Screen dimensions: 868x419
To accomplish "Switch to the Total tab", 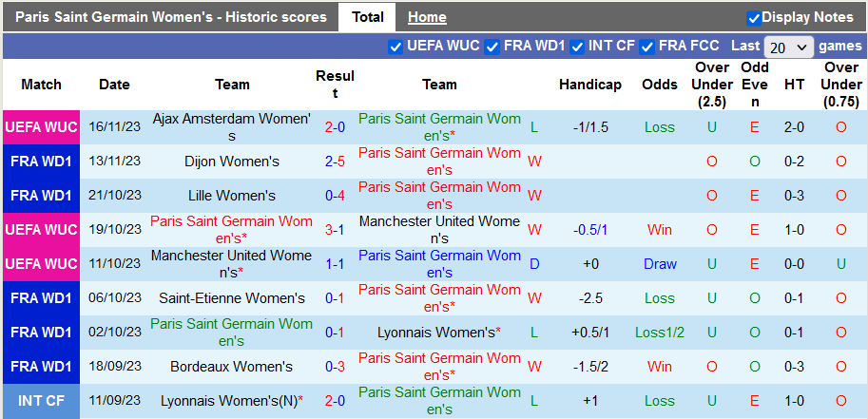I will click(367, 17).
